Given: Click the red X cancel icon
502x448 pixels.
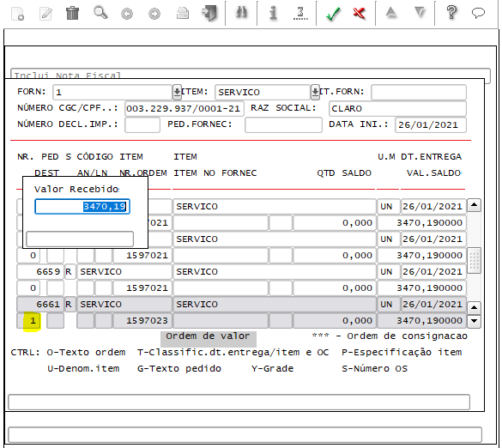Looking at the screenshot, I should point(360,13).
